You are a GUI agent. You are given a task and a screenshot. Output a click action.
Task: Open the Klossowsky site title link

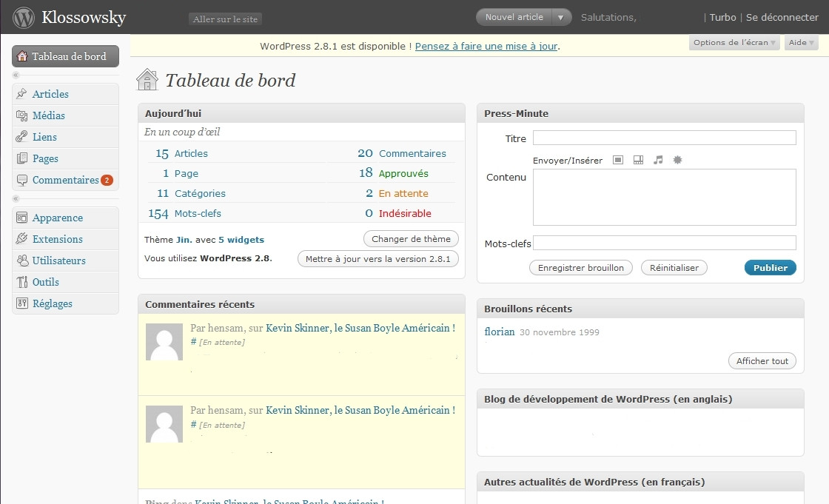[84, 18]
